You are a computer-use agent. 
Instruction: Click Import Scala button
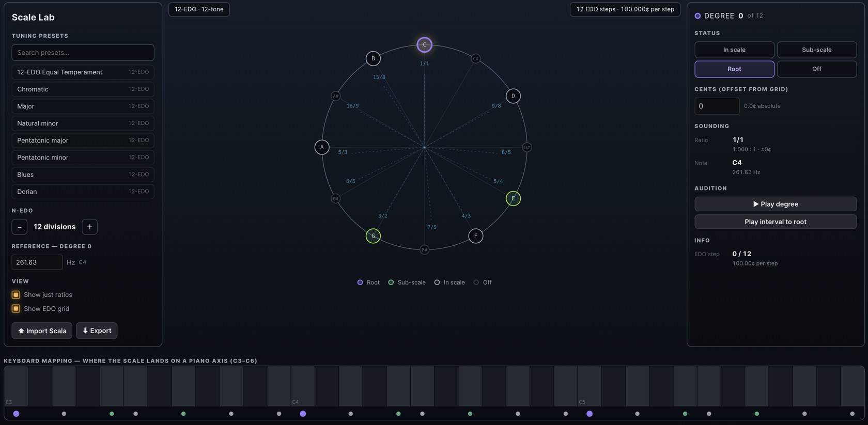42,331
